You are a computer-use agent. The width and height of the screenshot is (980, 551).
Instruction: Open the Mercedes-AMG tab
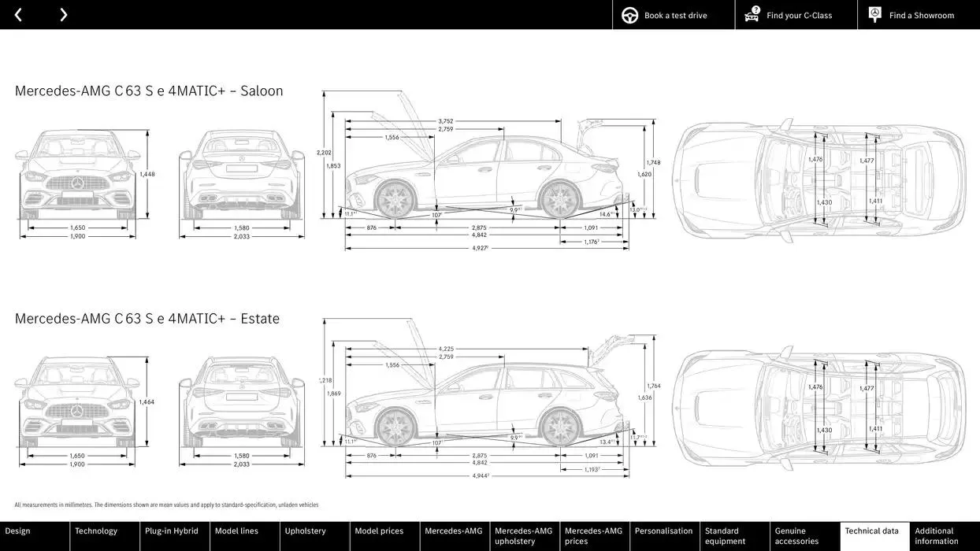click(x=453, y=531)
